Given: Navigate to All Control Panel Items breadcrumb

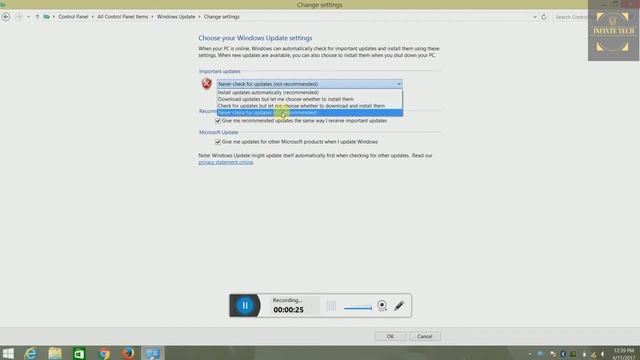Looking at the screenshot, I should click(x=122, y=17).
